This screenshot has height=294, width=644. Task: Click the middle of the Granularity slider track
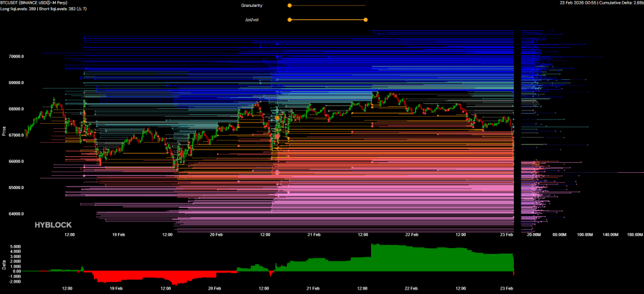(x=327, y=5)
